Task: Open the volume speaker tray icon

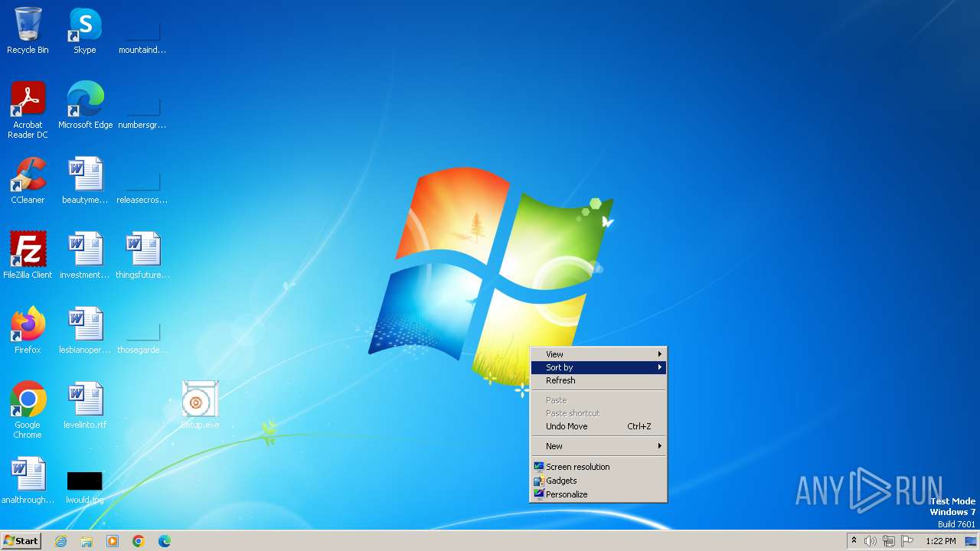Action: pos(870,541)
